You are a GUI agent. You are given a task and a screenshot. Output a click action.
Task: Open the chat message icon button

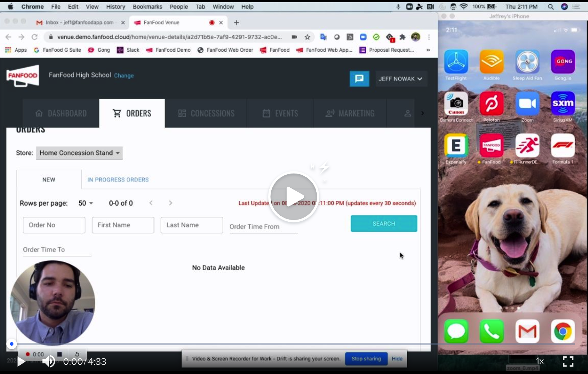click(359, 79)
